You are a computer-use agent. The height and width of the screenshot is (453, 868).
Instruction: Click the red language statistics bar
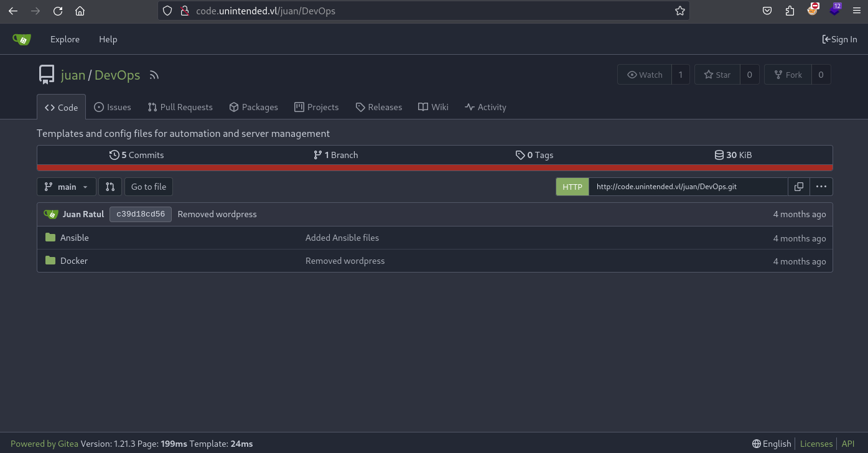[435, 167]
